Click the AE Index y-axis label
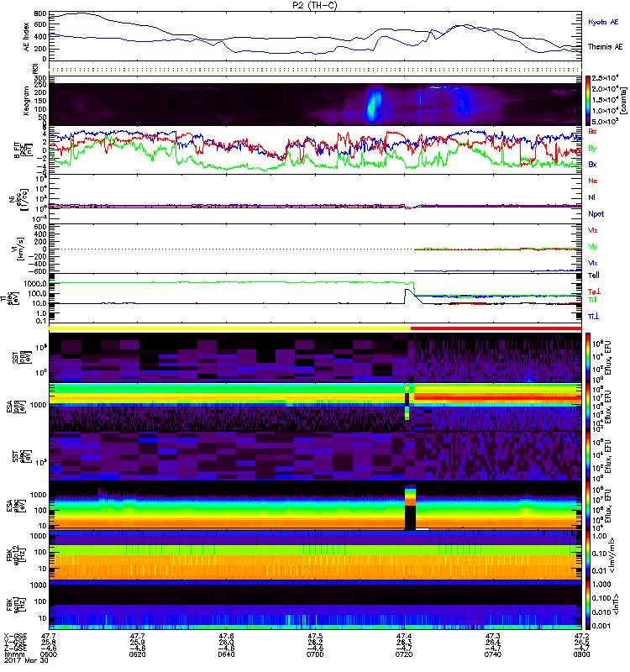The width and height of the screenshot is (630, 672). [27, 37]
